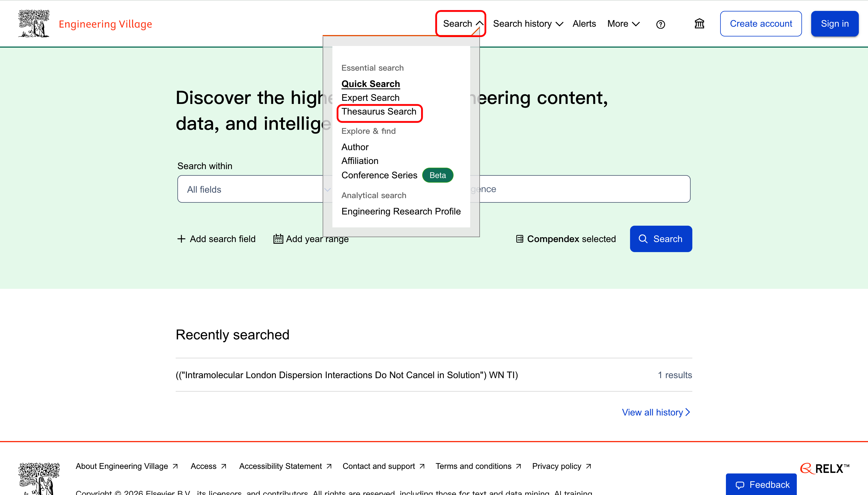Click the Compendex database icon
Screen dimensions: 868x495
pyautogui.click(x=519, y=239)
